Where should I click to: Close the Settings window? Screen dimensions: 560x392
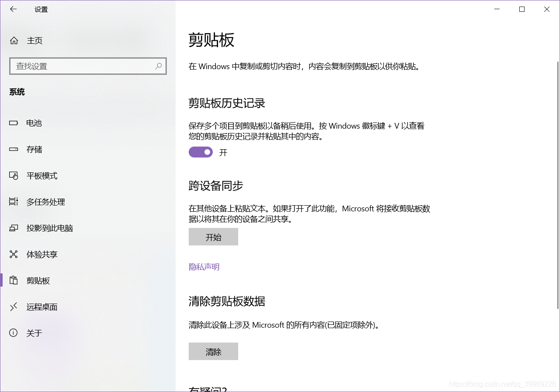click(547, 9)
